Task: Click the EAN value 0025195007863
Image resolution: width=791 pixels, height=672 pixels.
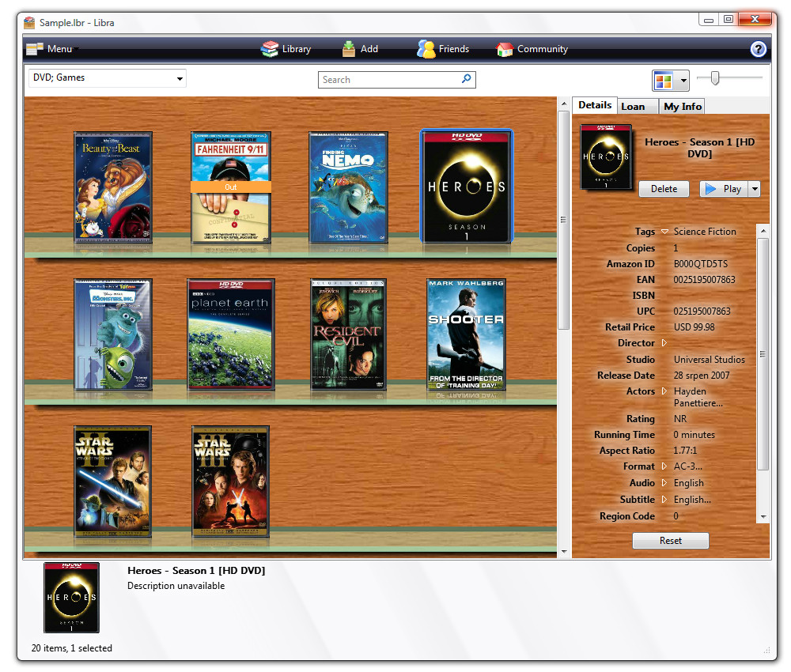Action: [704, 280]
